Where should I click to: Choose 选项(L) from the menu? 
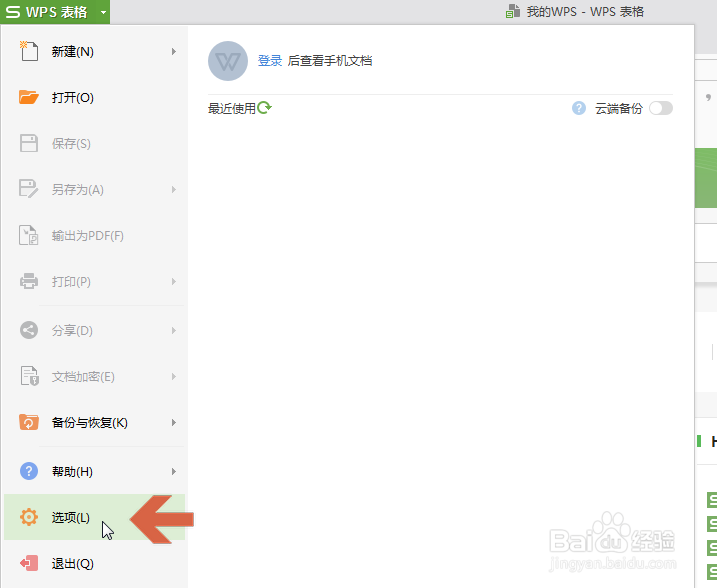[95, 517]
